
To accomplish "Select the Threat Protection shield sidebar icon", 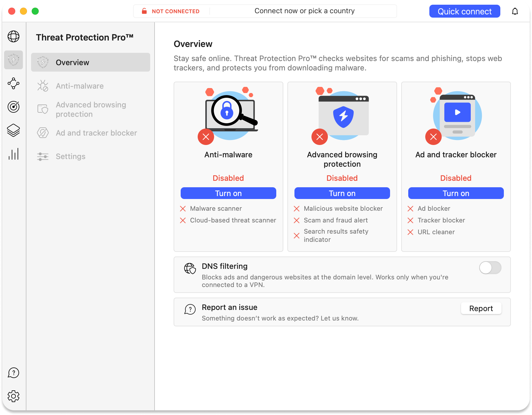I will point(13,60).
